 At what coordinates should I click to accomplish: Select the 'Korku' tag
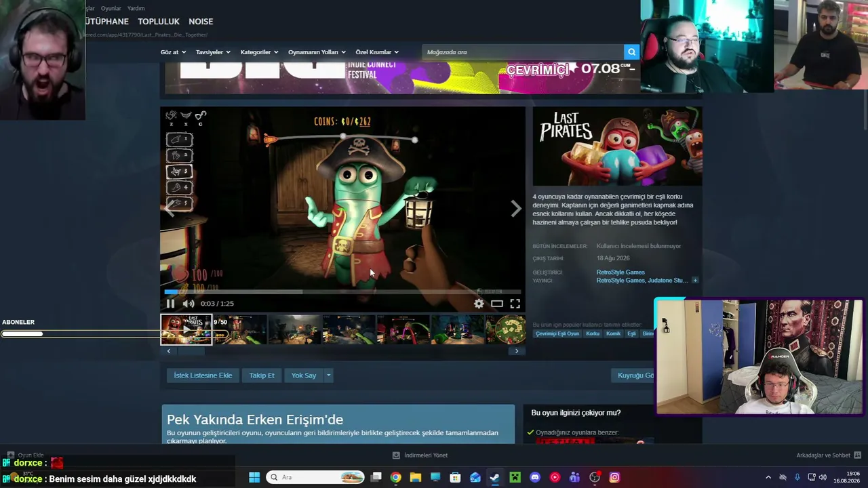[593, 333]
